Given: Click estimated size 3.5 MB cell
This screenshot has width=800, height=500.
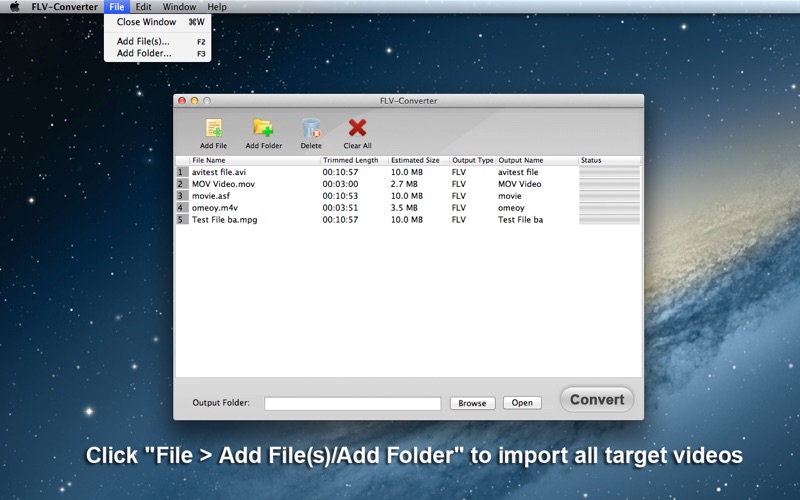Looking at the screenshot, I should [x=404, y=208].
